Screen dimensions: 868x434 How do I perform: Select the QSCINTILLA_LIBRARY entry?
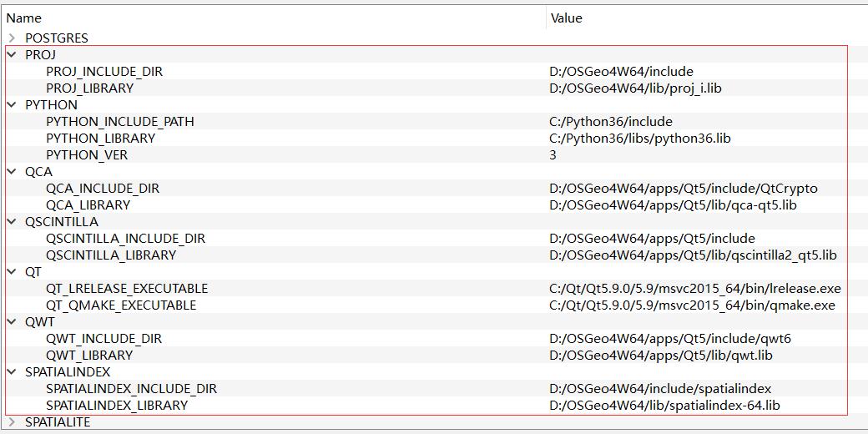click(111, 255)
